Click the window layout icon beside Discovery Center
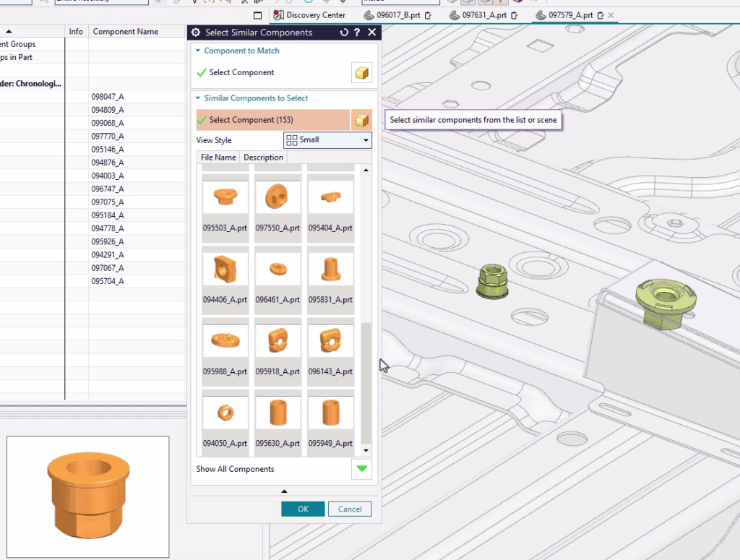 pyautogui.click(x=258, y=15)
